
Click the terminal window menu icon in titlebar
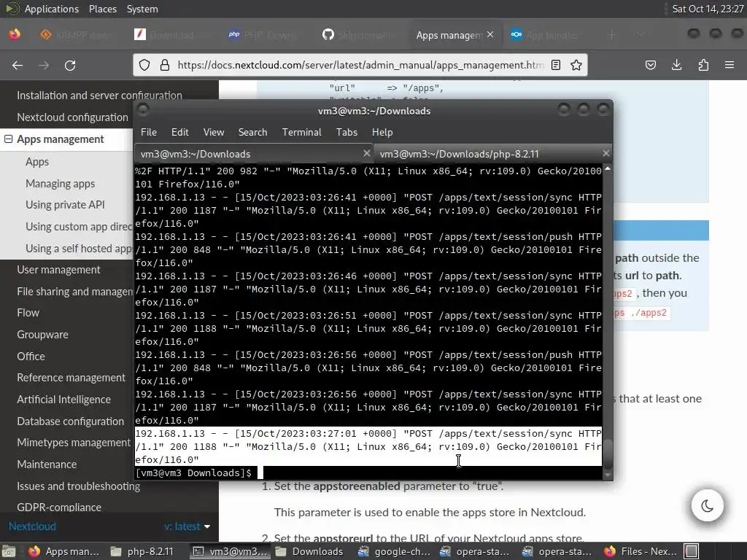(143, 109)
